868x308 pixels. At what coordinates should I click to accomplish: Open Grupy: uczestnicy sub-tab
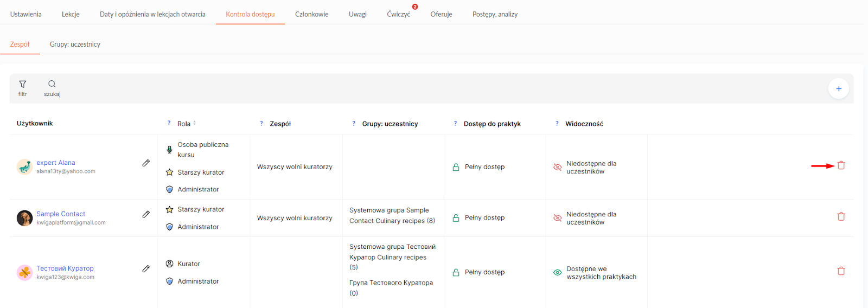click(75, 44)
